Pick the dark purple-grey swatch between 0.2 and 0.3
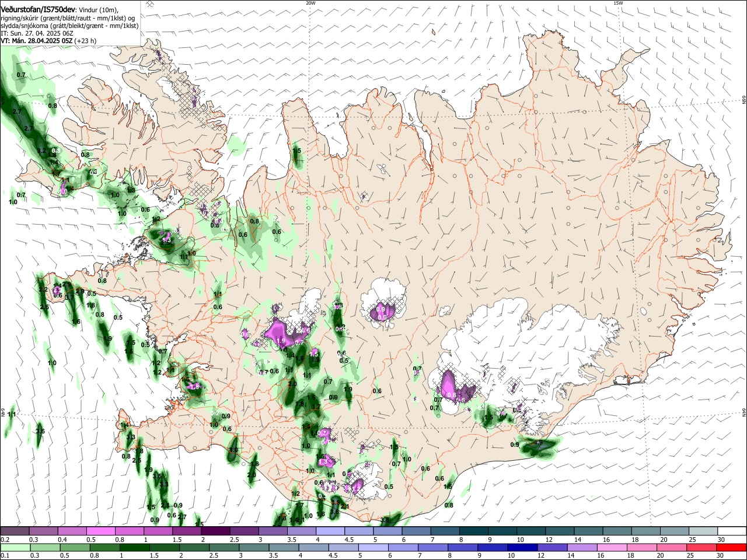 point(15,531)
